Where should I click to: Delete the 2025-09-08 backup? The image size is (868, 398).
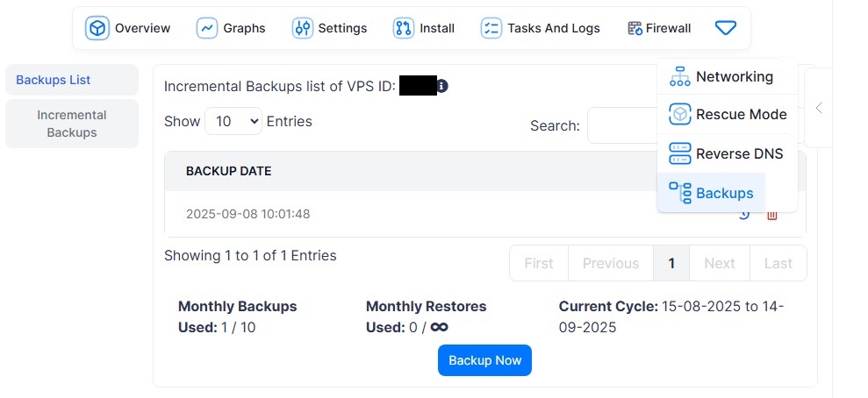772,215
